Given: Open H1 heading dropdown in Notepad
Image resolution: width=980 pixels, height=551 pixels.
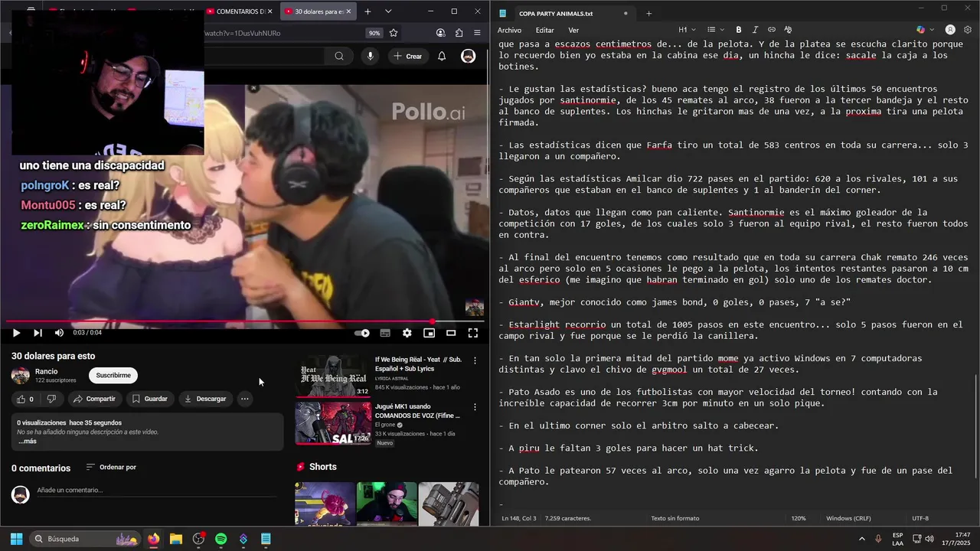Looking at the screenshot, I should pyautogui.click(x=686, y=30).
